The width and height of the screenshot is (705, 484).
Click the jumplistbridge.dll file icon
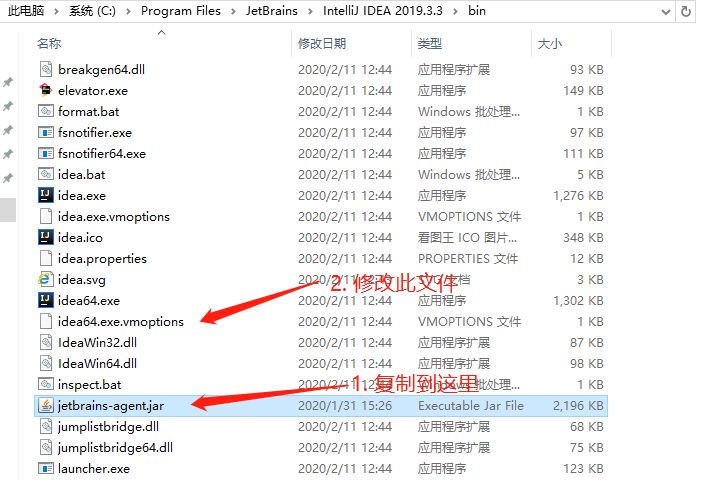(46, 426)
